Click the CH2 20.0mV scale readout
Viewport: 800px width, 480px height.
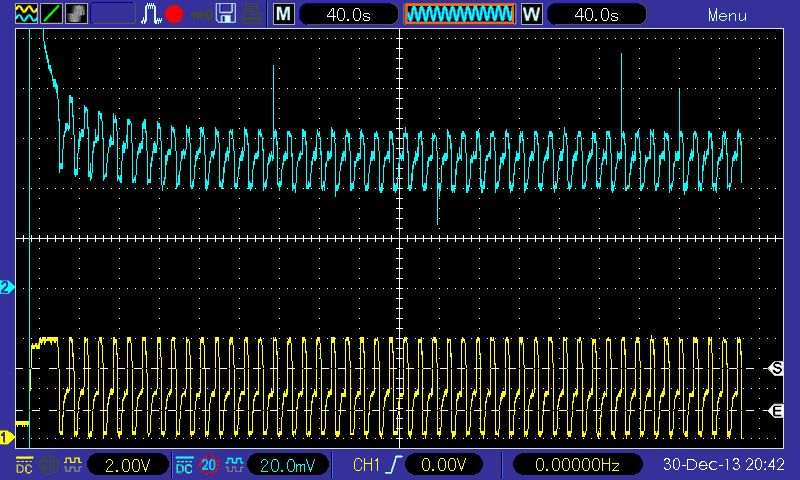click(288, 465)
